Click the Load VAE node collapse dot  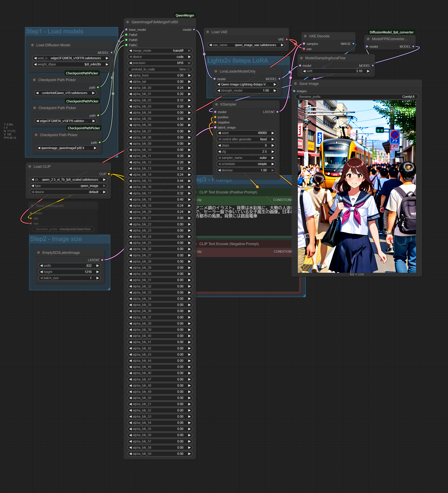pos(207,32)
